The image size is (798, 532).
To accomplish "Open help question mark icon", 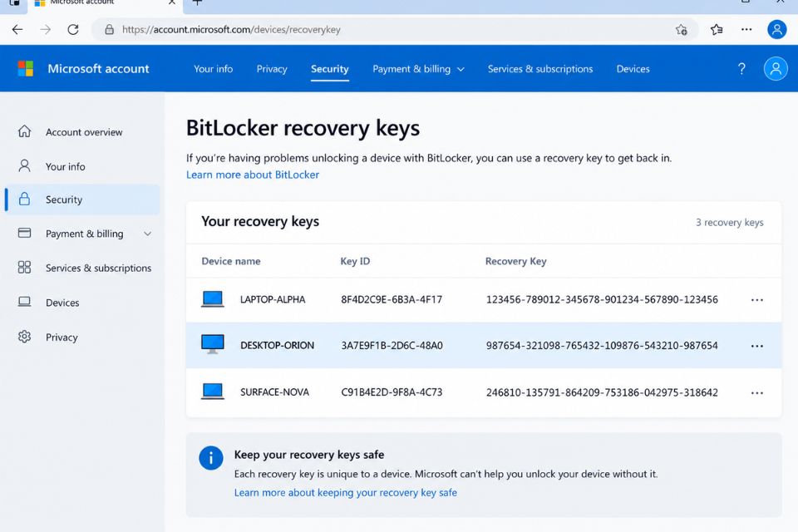I will coord(741,69).
